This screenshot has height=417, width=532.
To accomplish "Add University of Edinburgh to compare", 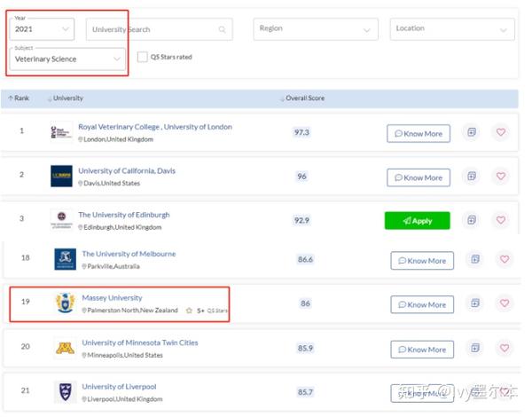I will pyautogui.click(x=472, y=220).
